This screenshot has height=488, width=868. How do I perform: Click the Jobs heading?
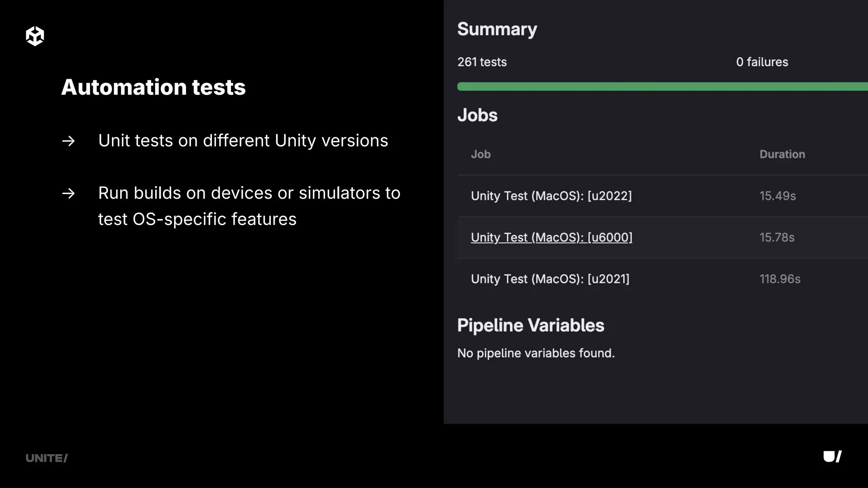(x=477, y=115)
